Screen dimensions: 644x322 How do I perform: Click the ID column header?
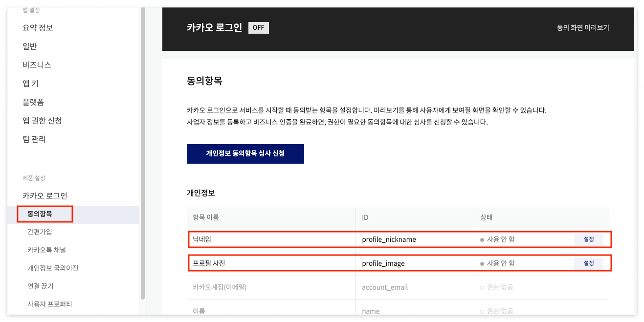[415, 217]
